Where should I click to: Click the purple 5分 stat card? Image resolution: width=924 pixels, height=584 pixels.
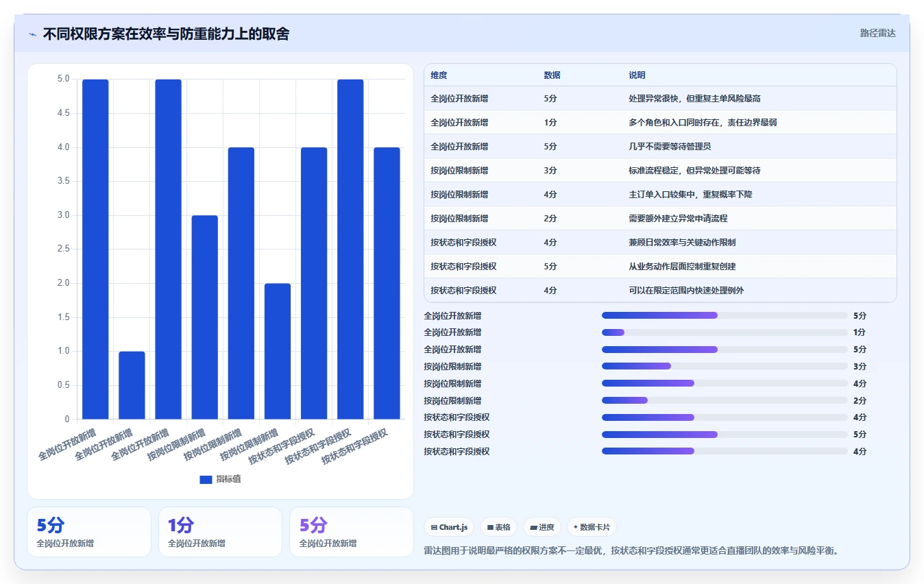point(352,532)
